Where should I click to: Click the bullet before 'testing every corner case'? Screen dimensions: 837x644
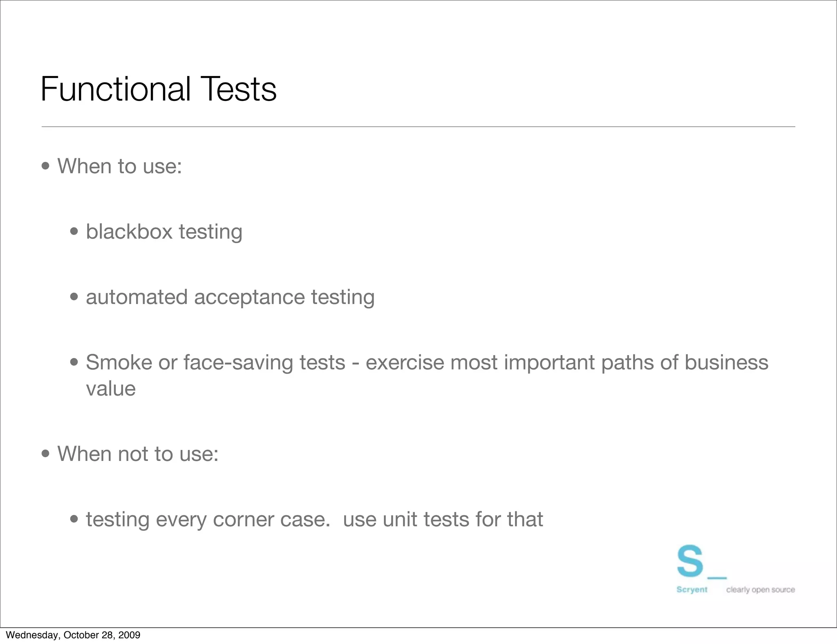(x=74, y=519)
